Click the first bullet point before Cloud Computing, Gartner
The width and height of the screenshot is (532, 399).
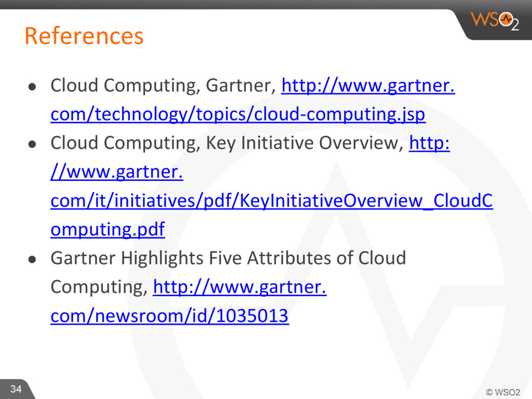point(32,87)
